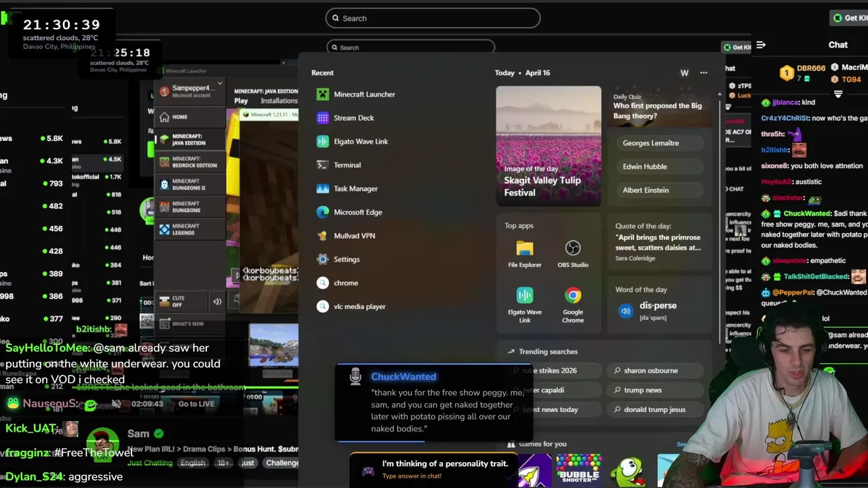Select the recent search 'chrome'
868x488 pixels.
tap(338, 283)
